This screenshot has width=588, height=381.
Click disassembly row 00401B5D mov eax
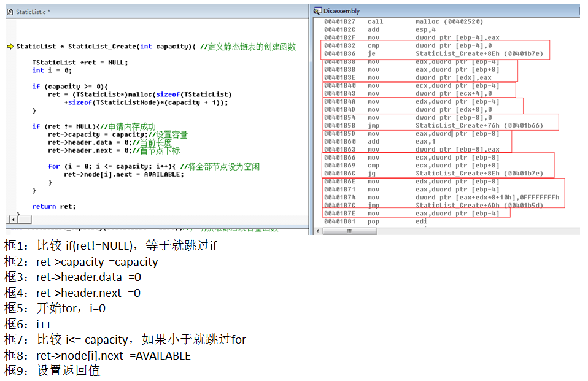tap(412, 134)
